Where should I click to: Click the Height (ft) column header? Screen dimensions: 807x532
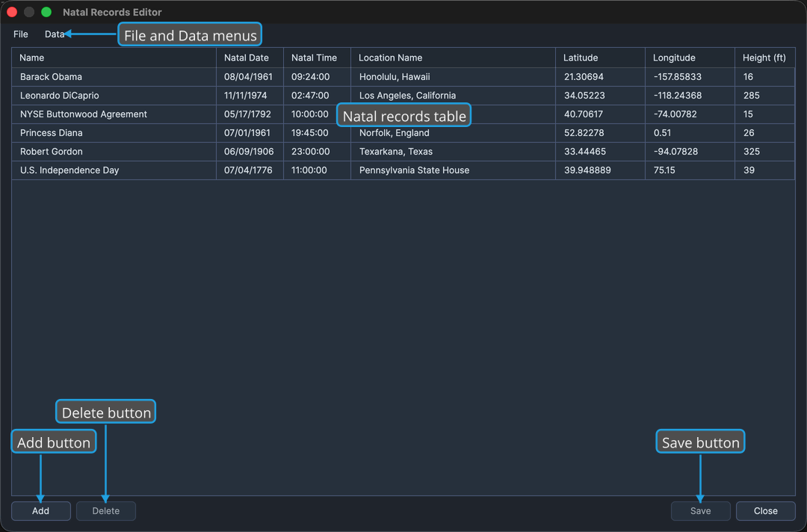pyautogui.click(x=765, y=58)
